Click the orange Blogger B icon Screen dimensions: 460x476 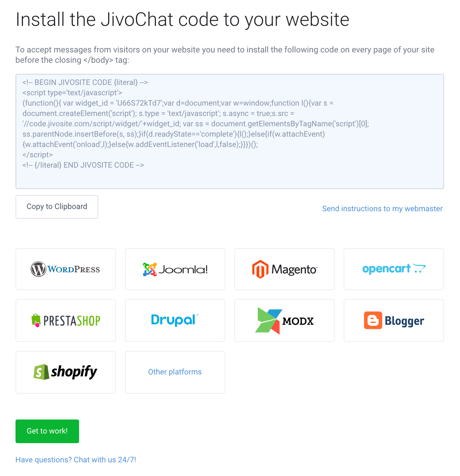[373, 321]
